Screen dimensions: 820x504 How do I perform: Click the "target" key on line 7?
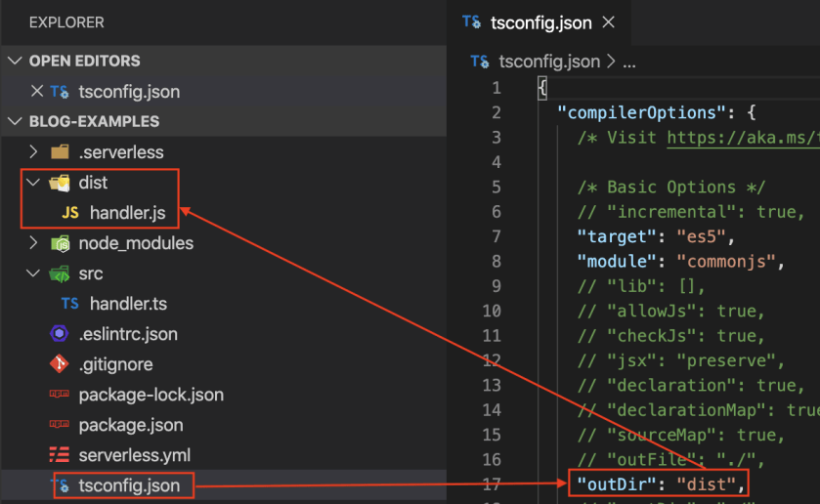[617, 236]
